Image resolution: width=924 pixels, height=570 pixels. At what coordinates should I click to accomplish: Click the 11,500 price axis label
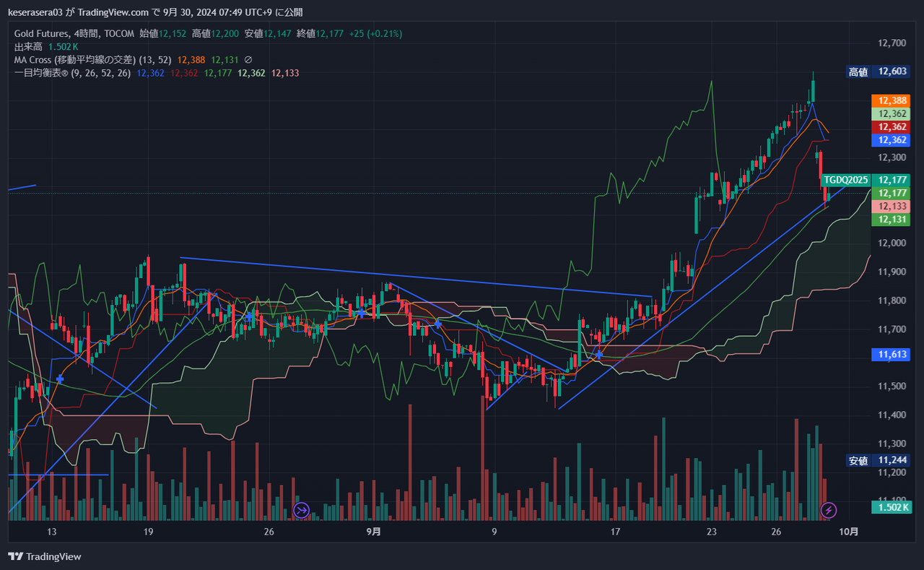click(x=892, y=386)
